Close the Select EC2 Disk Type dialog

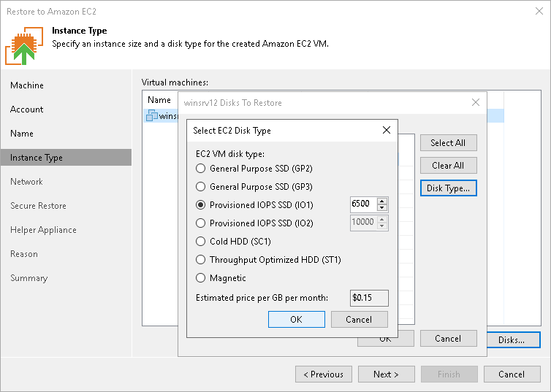coord(387,130)
